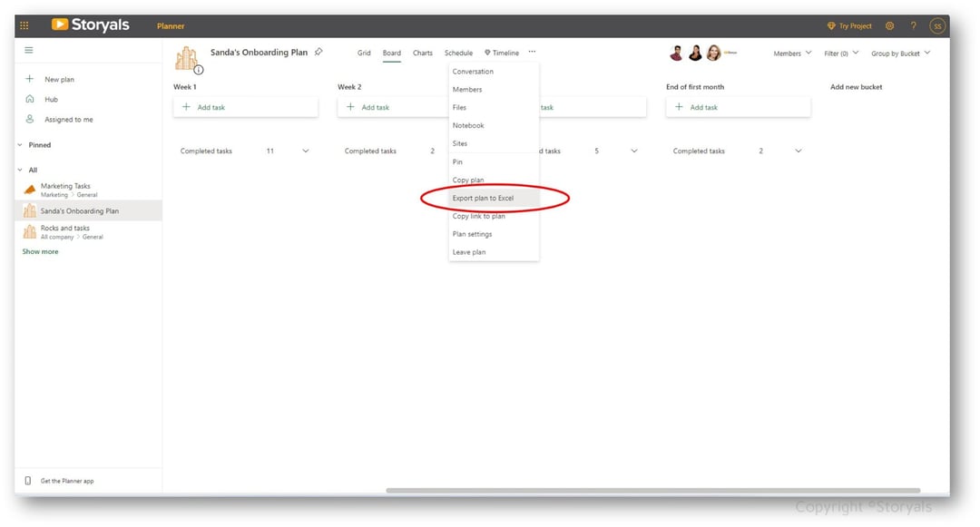This screenshot has height=527, width=980.
Task: Click the Show more link
Action: click(40, 251)
